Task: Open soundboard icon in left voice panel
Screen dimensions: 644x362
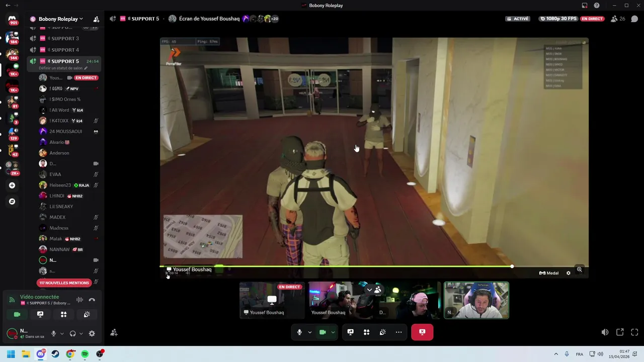Action: pyautogui.click(x=87, y=314)
